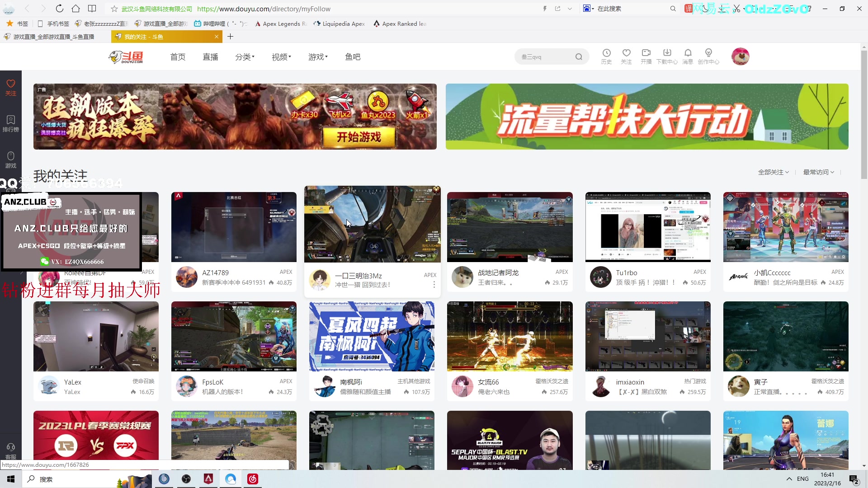868x488 pixels.
Task: Go to 首页 in the navigation
Action: [178, 57]
